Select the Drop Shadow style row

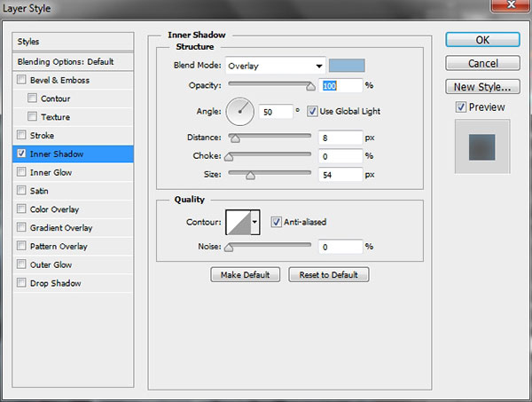(x=73, y=283)
